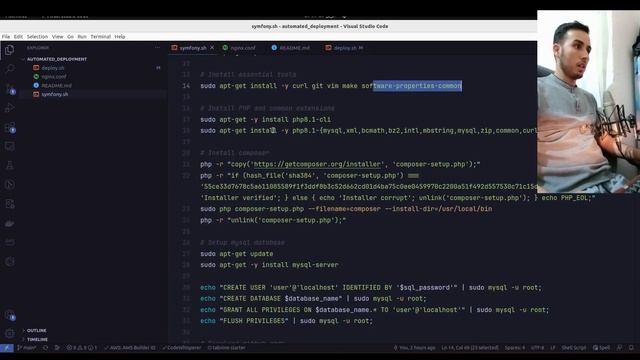Viewport: 640px width, 360px height.
Task: Open the Selection menu
Action: 37,37
